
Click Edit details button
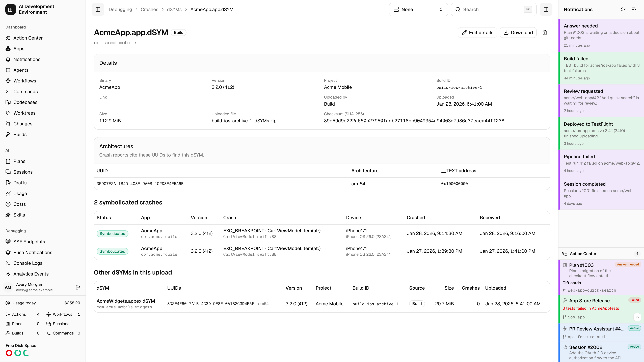[x=477, y=33]
